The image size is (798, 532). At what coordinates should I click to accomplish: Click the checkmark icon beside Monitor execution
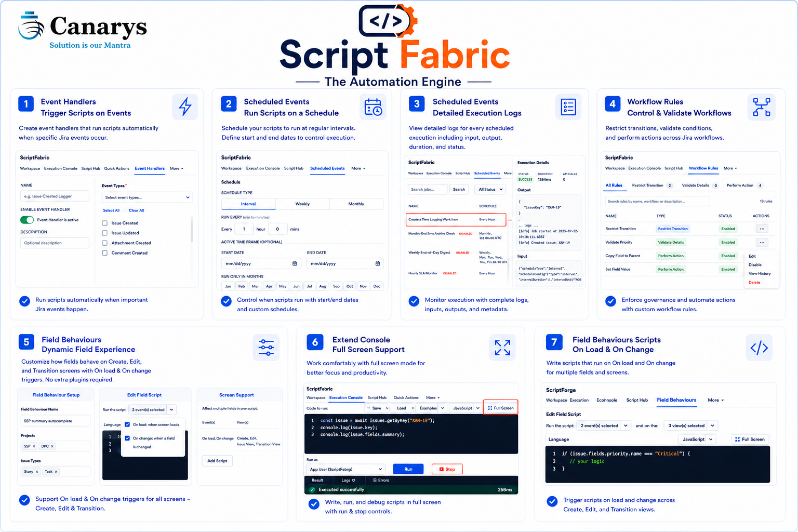pos(414,301)
